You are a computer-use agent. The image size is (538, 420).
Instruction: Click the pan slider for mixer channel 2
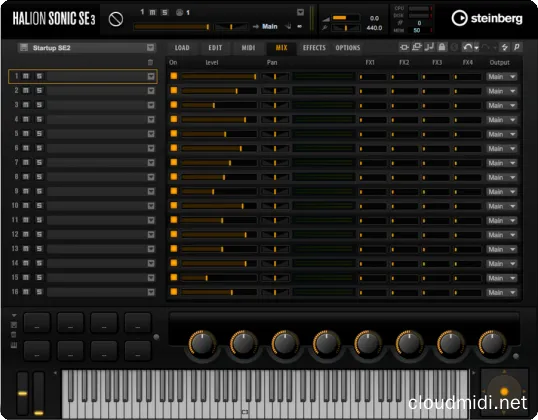(x=275, y=91)
